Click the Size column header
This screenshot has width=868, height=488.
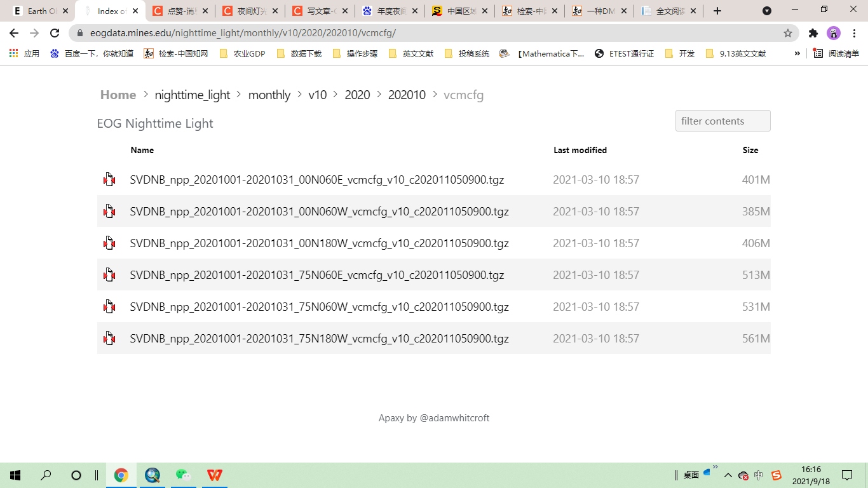click(750, 151)
